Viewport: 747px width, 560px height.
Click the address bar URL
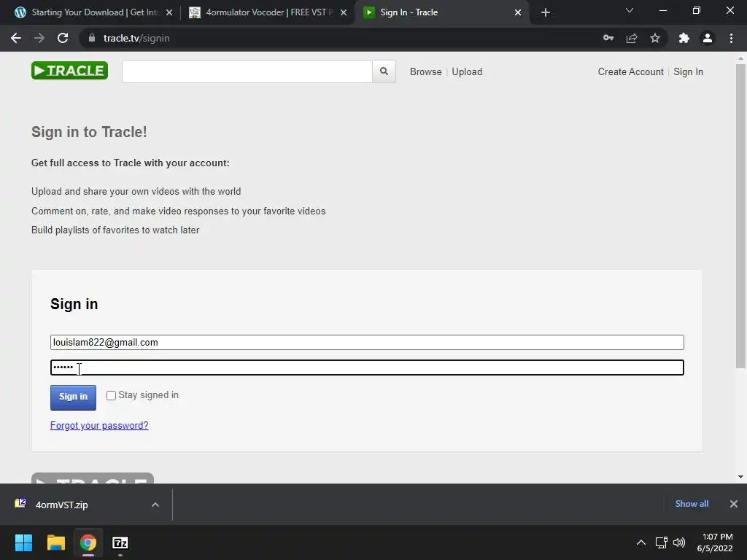click(136, 38)
